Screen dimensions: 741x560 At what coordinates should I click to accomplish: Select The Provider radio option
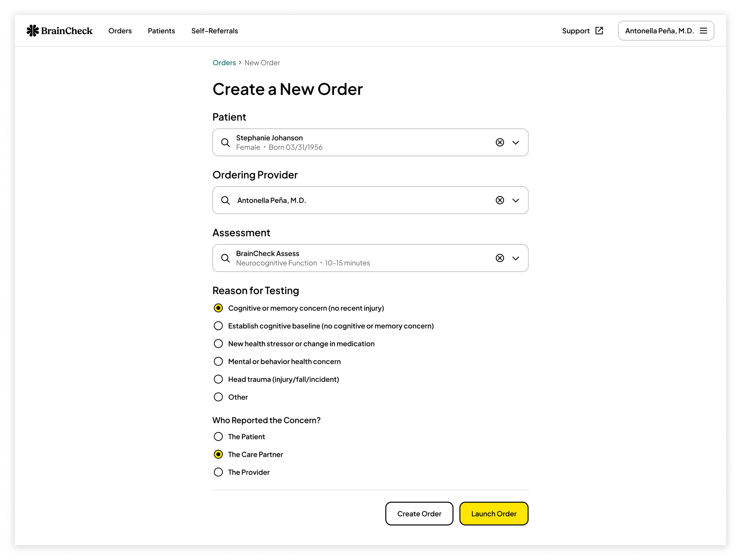tap(218, 472)
